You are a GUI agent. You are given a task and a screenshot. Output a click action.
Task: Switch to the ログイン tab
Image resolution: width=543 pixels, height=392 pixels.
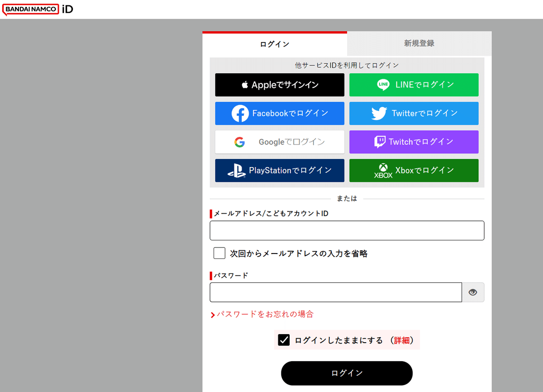pos(275,43)
